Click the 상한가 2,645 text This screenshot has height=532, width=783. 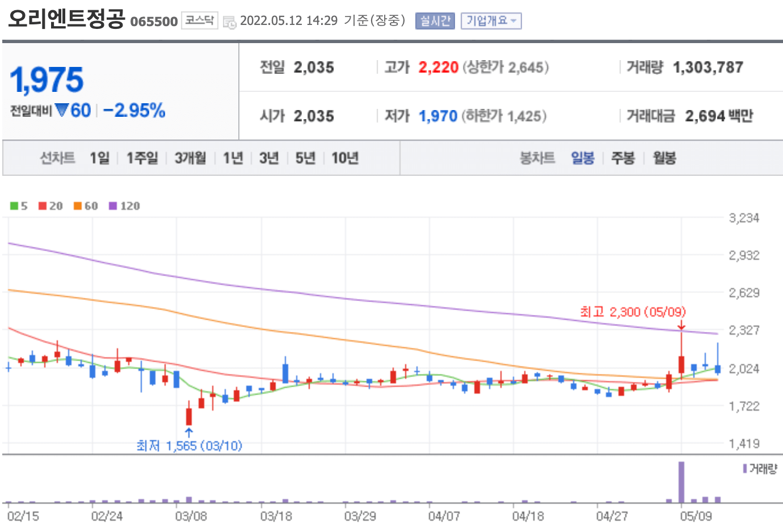click(x=506, y=67)
